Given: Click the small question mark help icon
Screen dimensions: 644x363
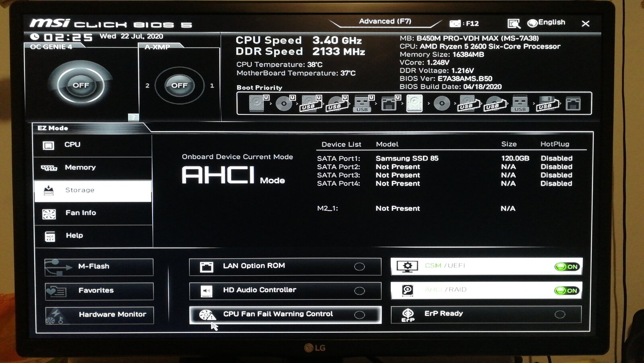Looking at the screenshot, I should click(x=133, y=117).
